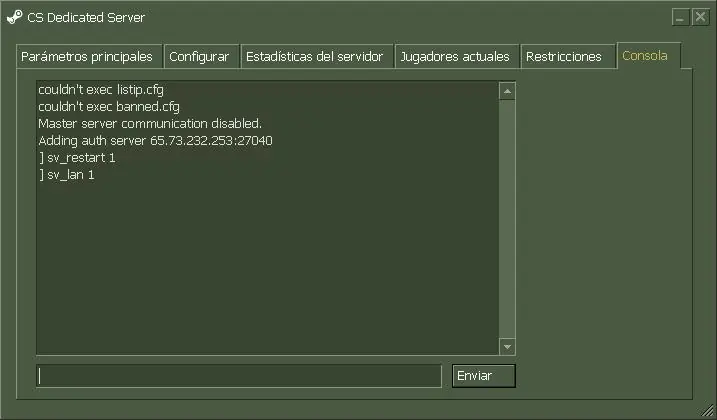
Task: Click the console scrollbar track
Action: 507,219
